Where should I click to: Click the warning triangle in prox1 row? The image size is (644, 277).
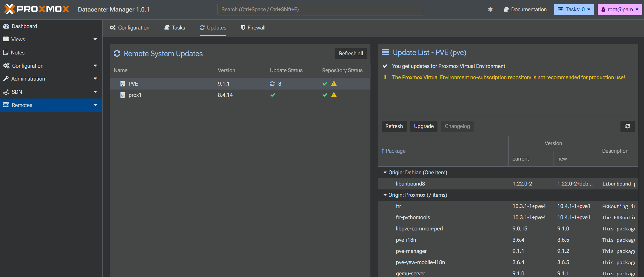point(334,95)
